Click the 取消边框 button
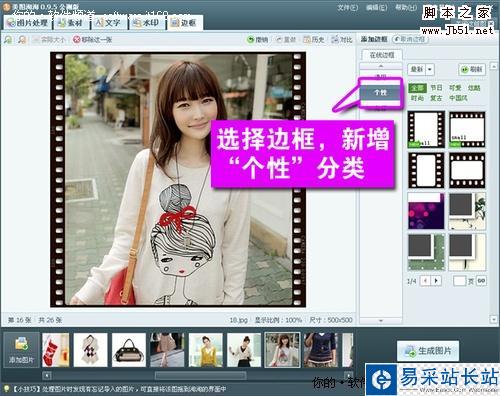The height and width of the screenshot is (396, 500). (410, 39)
